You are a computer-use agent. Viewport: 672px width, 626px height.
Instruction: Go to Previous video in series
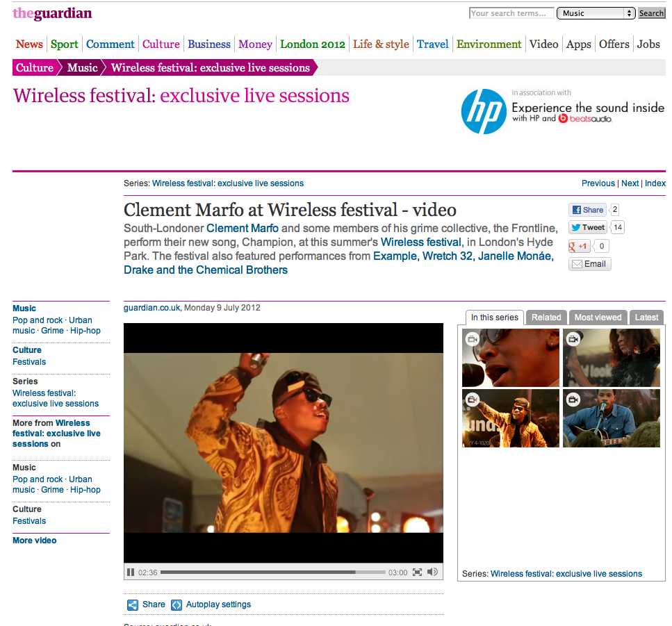pyautogui.click(x=598, y=183)
